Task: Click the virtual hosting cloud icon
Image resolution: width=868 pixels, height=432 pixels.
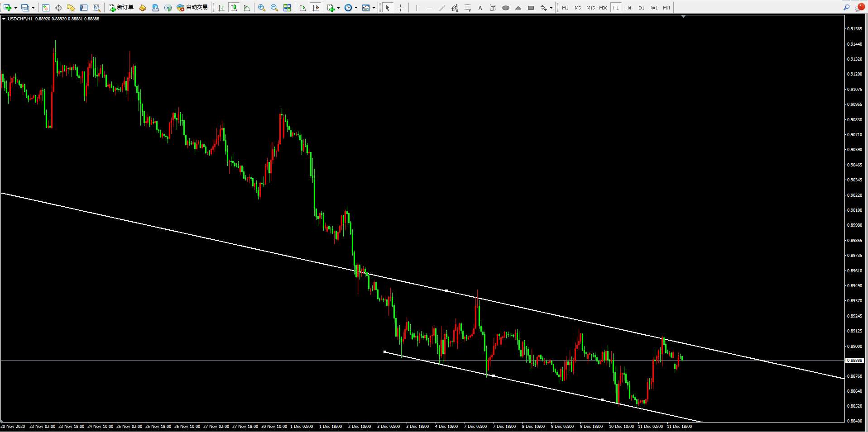Action: click(x=155, y=8)
